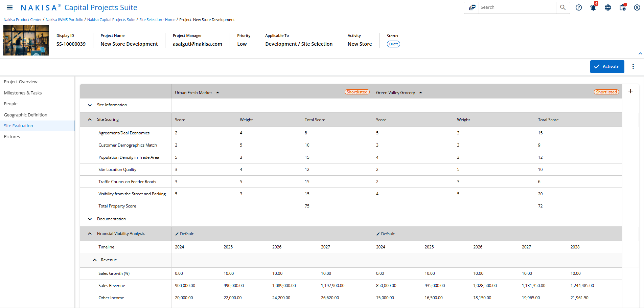
Task: Click project manager asalguti@nakisa.com
Action: point(198,44)
